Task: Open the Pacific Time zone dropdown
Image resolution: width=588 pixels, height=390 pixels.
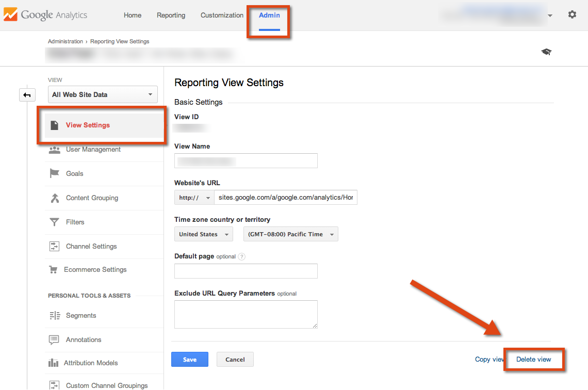Action: 290,234
